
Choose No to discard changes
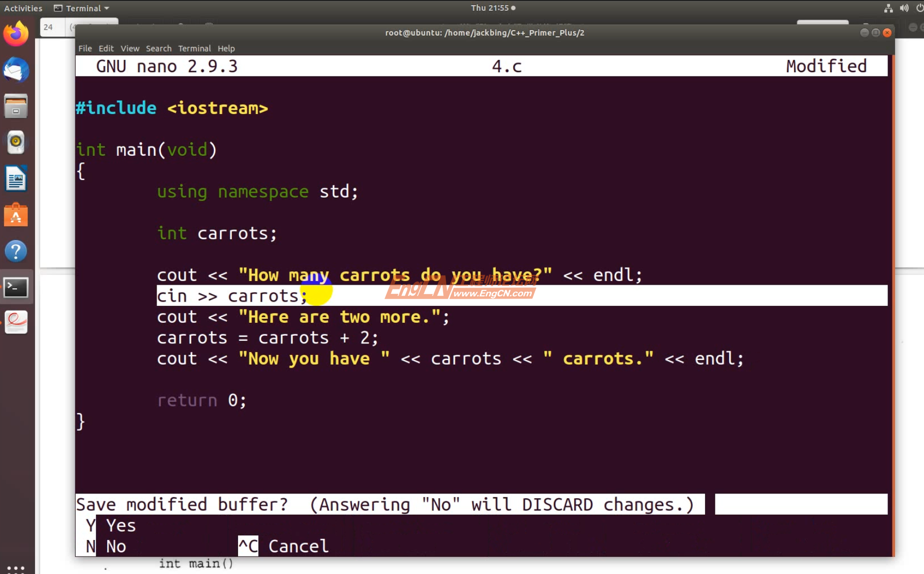[116, 546]
